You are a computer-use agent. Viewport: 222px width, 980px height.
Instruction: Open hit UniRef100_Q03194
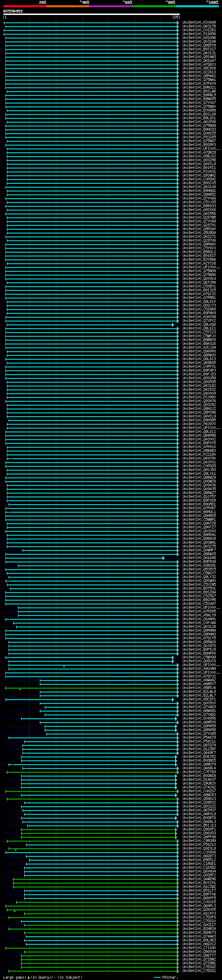(199, 41)
